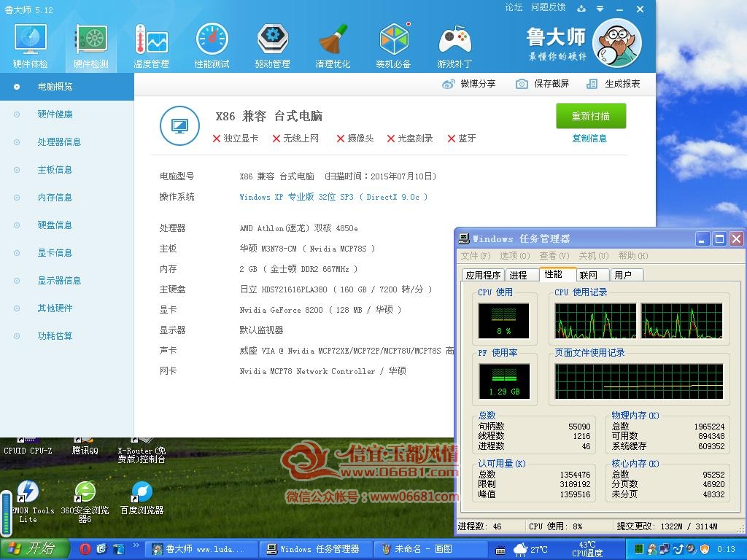Open the Windows XP 专业版 operating system link
Viewport: 747px width, 560px height.
pos(333,197)
